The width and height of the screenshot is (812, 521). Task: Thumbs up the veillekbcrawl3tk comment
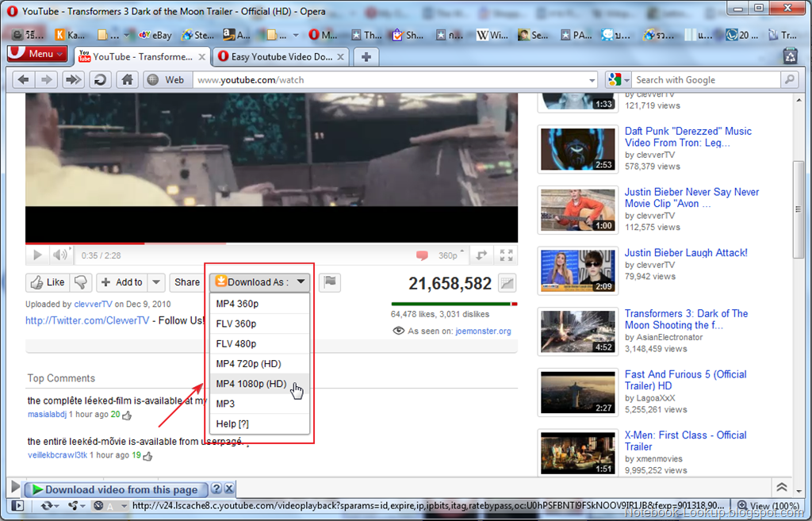(147, 456)
